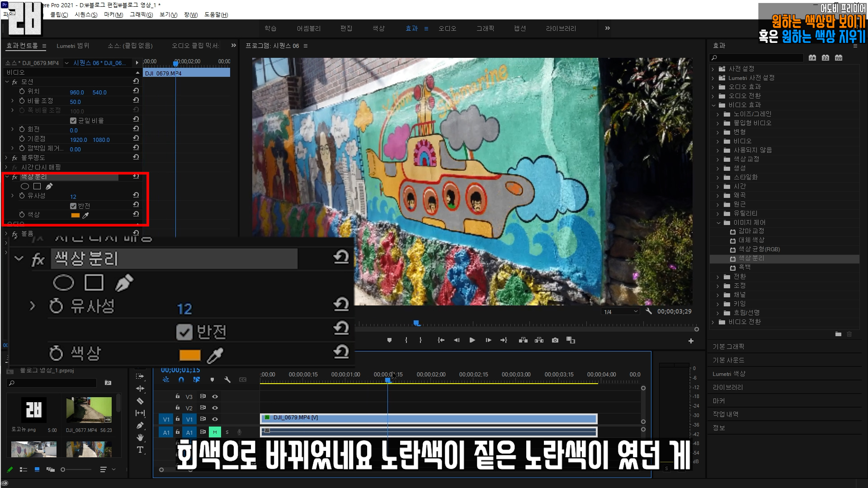Switch to the 오디오 workspace tab
Screen dimensions: 868x488
coord(447,28)
